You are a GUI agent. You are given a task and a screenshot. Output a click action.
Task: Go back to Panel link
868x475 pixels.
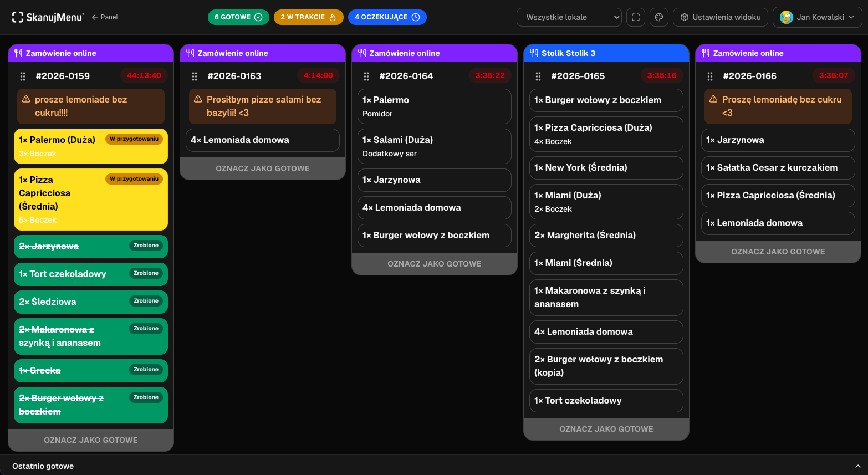(x=105, y=17)
